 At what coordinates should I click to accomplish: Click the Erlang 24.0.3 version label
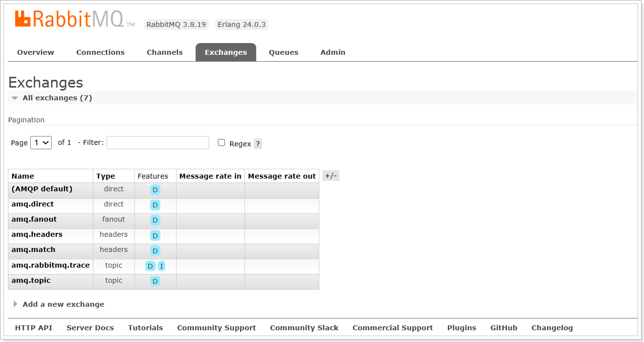(242, 24)
